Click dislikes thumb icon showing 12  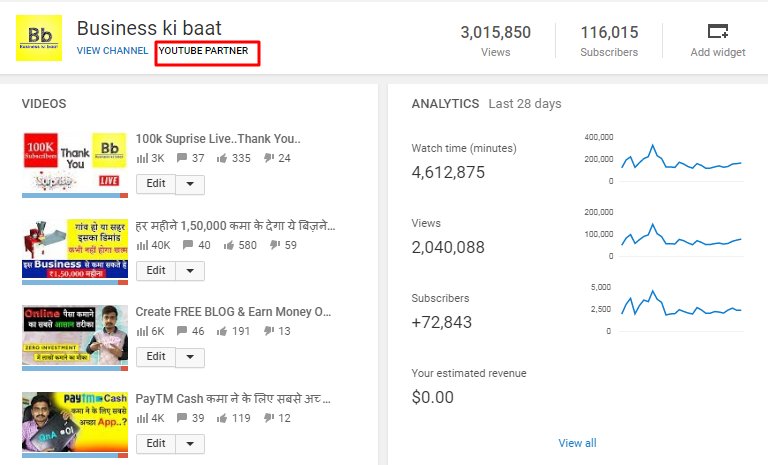click(x=269, y=417)
